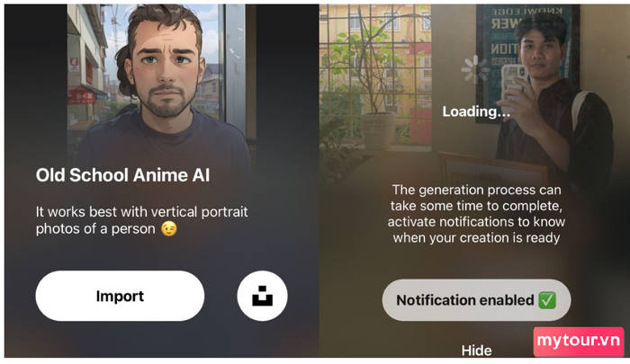Click the generation process notice text
The image size is (630, 364).
(476, 214)
